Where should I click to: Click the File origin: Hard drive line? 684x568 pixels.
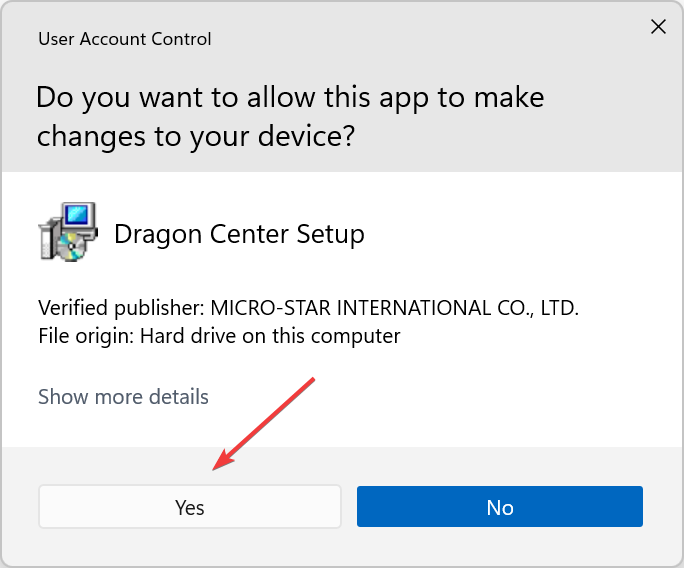tap(219, 336)
